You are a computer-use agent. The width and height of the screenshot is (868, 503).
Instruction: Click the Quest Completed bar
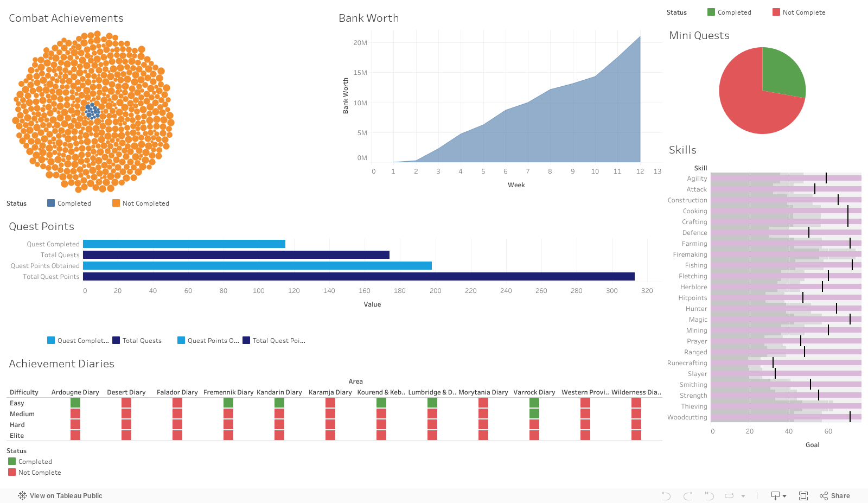coord(184,244)
